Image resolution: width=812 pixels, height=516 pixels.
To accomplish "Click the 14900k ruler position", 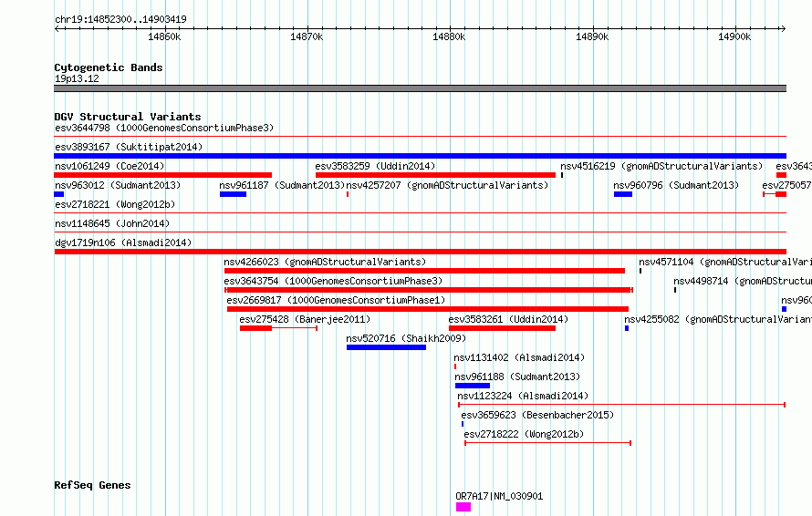I will coord(734,36).
